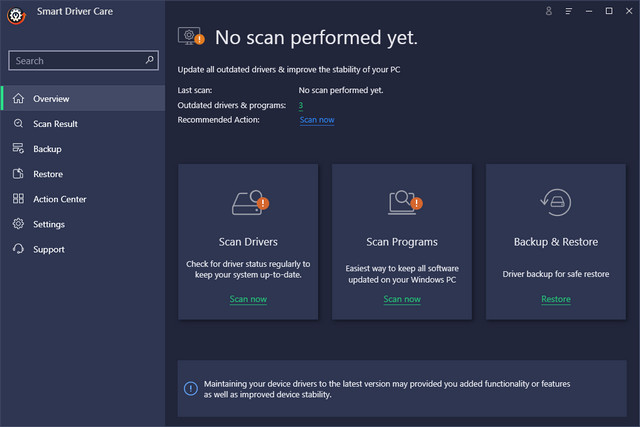Click the Scan Drivers disk icon
Image resolution: width=640 pixels, height=427 pixels.
click(x=248, y=203)
